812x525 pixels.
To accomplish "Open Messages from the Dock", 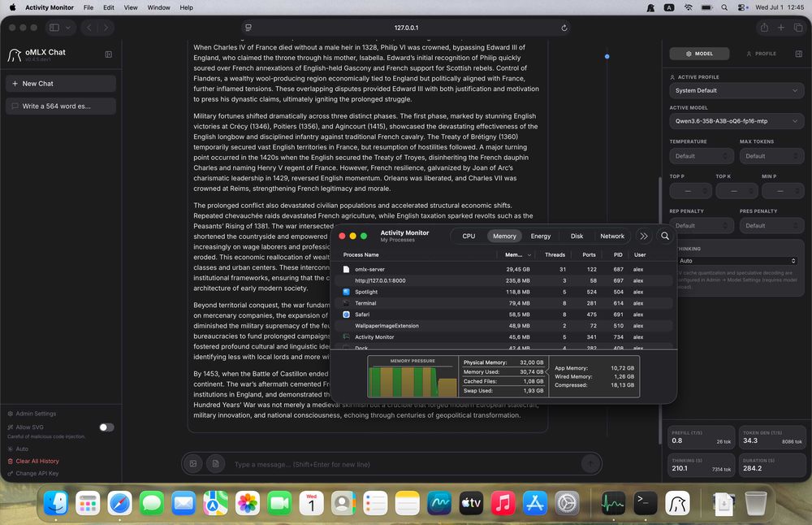I will (152, 503).
